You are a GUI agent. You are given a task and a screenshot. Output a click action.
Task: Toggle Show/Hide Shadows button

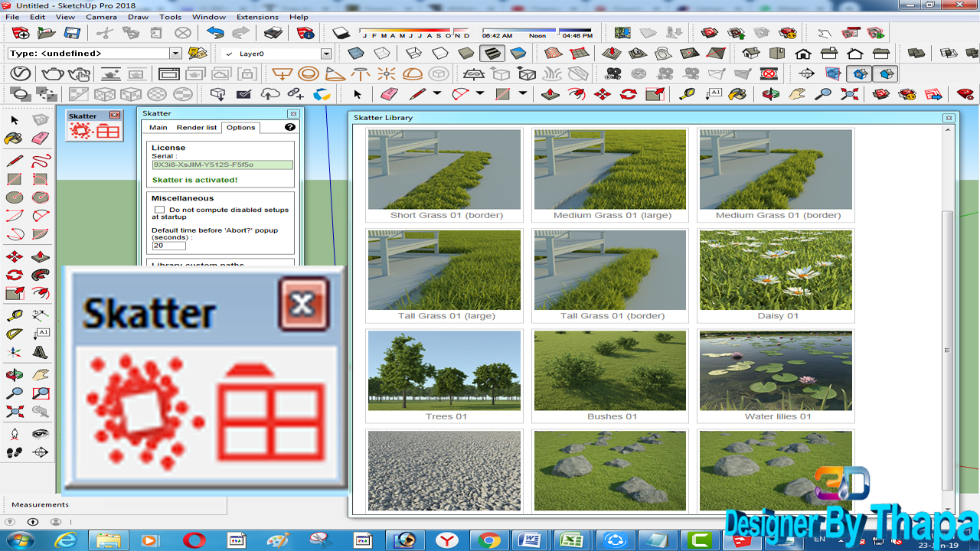click(x=341, y=33)
